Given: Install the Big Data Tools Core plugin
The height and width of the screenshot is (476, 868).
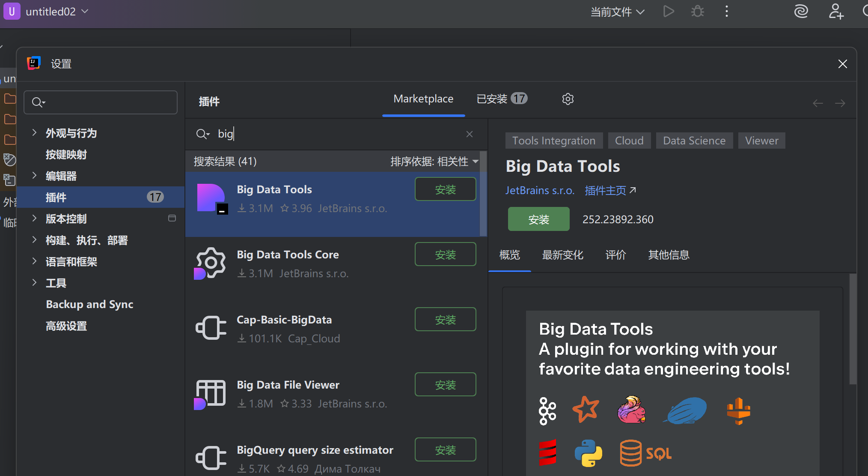Looking at the screenshot, I should (445, 254).
